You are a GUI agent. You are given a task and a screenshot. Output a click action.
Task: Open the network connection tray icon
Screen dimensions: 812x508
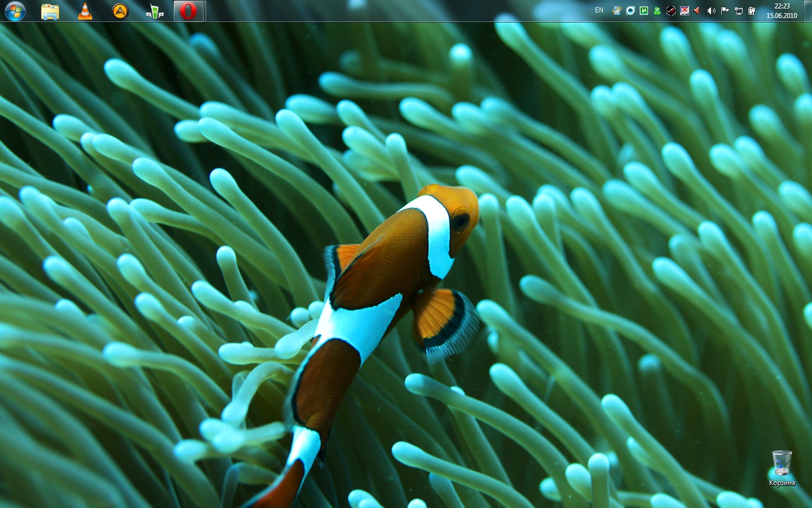coord(739,11)
